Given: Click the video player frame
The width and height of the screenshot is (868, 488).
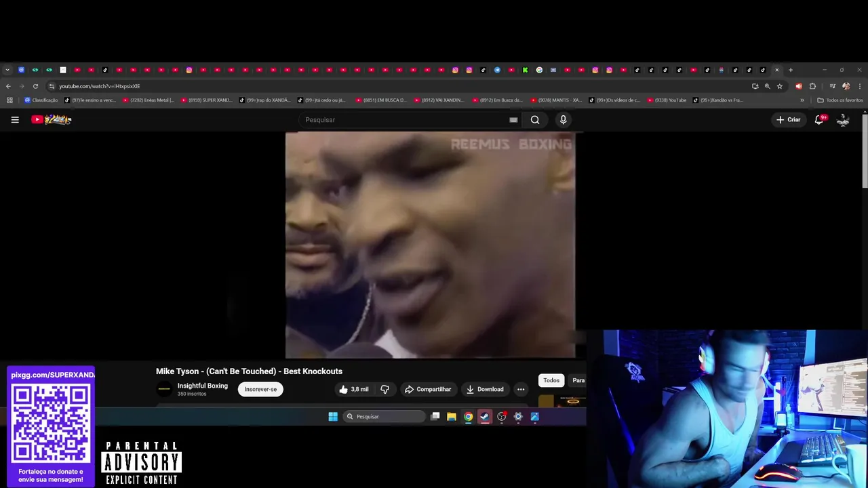Looking at the screenshot, I should [x=430, y=245].
